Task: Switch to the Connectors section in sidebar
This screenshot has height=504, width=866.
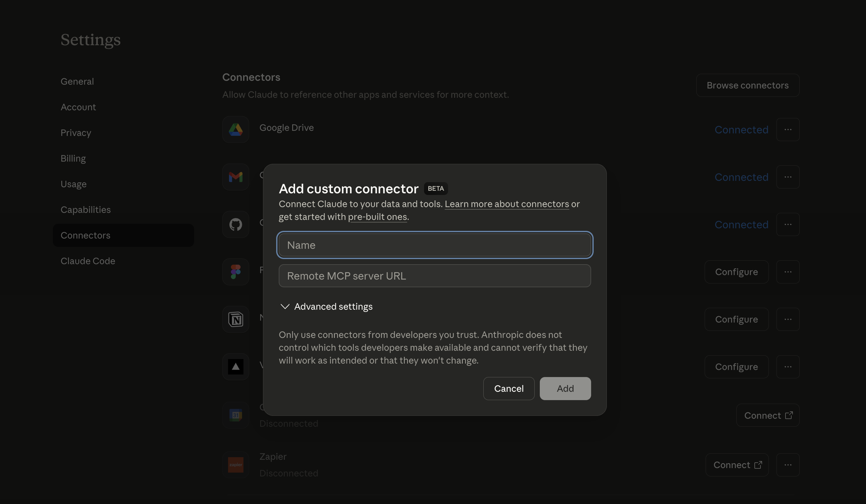Action: coord(85,235)
